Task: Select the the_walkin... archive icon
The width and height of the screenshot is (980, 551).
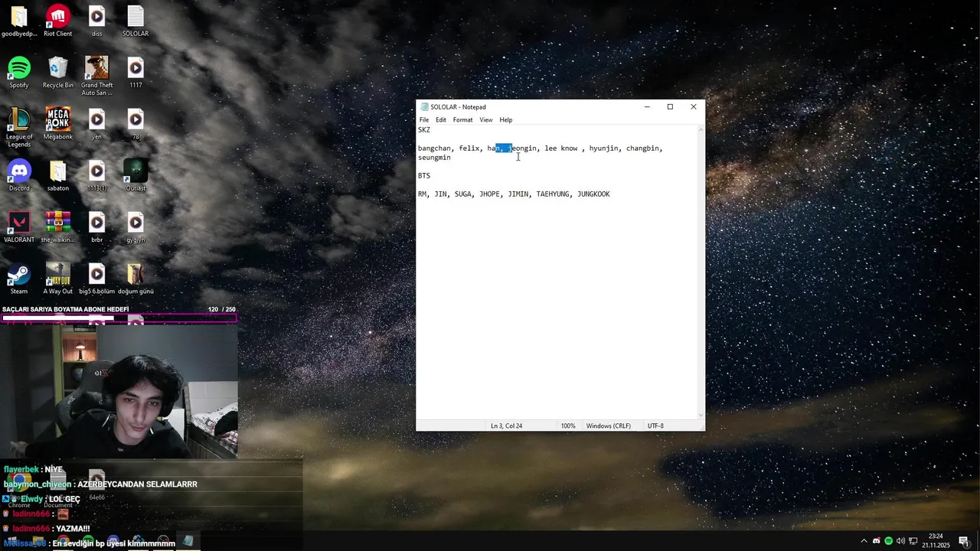Action: (x=58, y=227)
